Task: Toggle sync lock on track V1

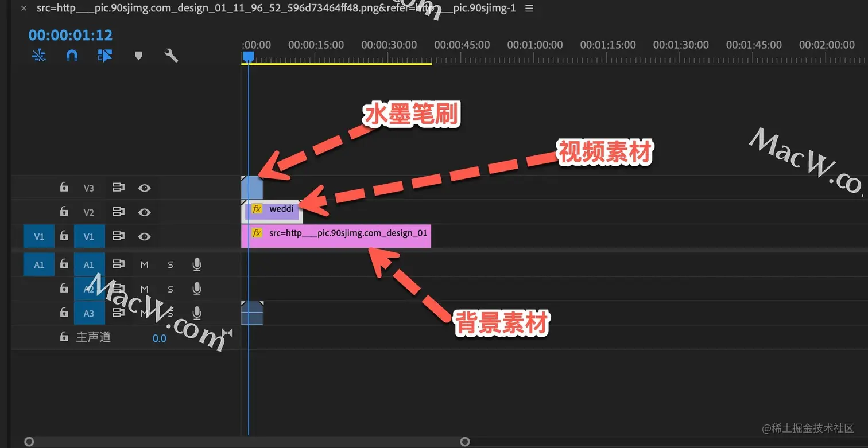Action: (x=118, y=236)
